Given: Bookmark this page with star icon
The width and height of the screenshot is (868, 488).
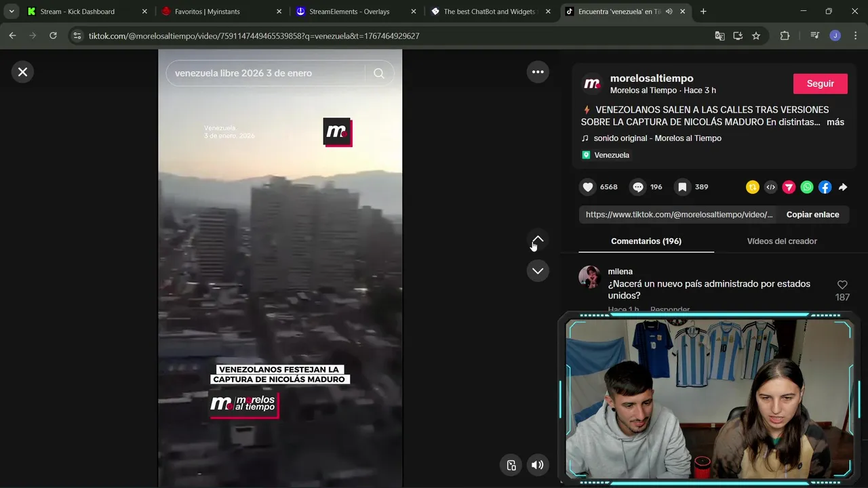Looking at the screenshot, I should pyautogui.click(x=756, y=36).
